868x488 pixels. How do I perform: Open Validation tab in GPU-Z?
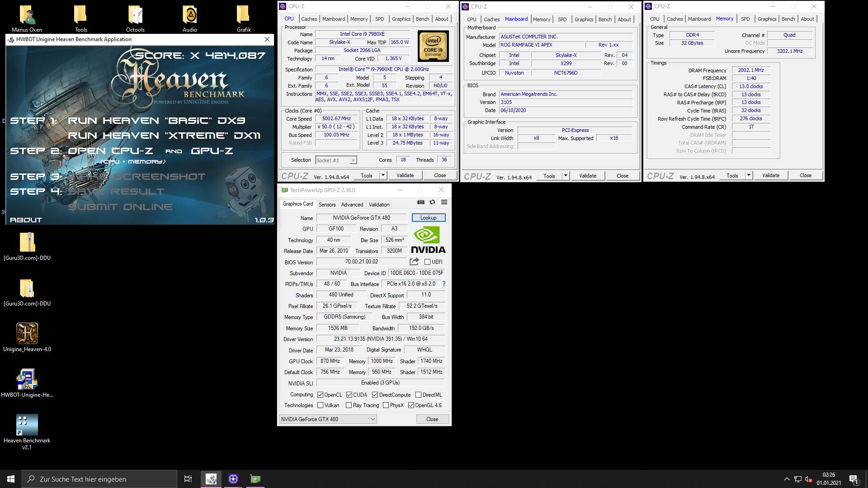[379, 204]
